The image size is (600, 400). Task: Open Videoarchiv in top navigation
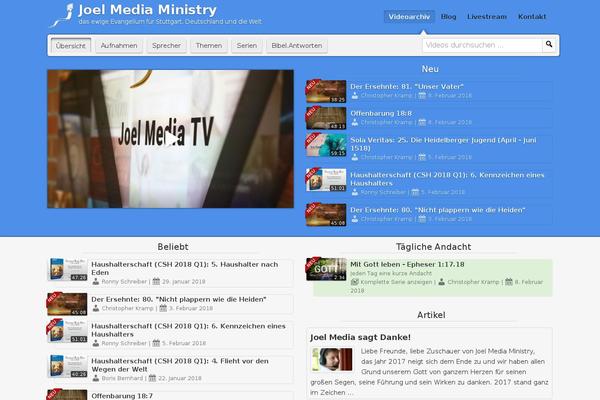click(409, 16)
